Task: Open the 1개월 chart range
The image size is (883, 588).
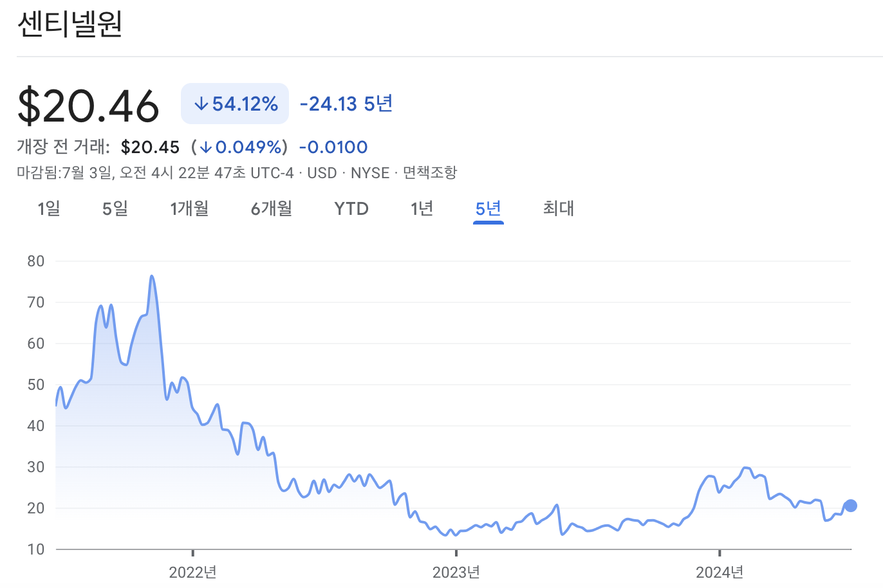Action: pos(189,208)
